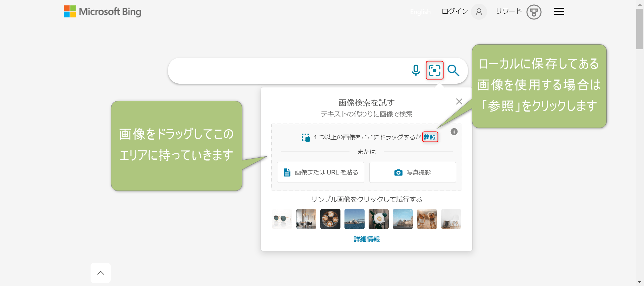644x286 pixels.
Task: Switch language with English link
Action: click(x=420, y=12)
